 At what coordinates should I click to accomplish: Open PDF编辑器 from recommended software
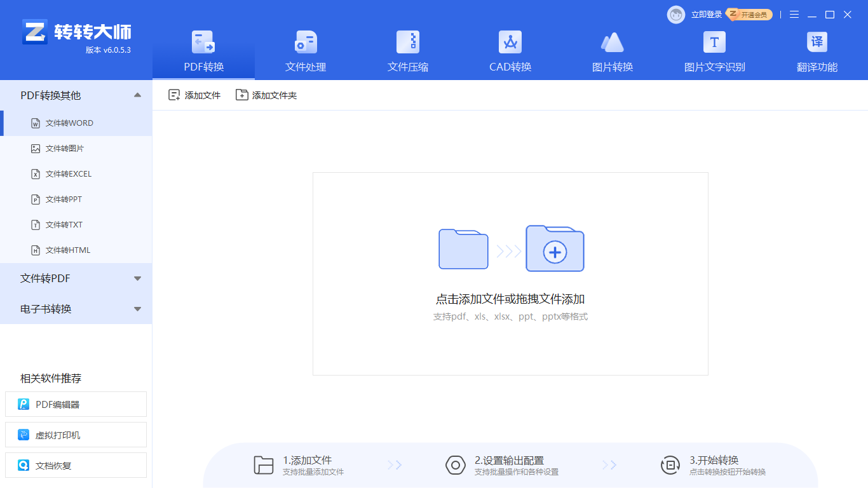76,404
